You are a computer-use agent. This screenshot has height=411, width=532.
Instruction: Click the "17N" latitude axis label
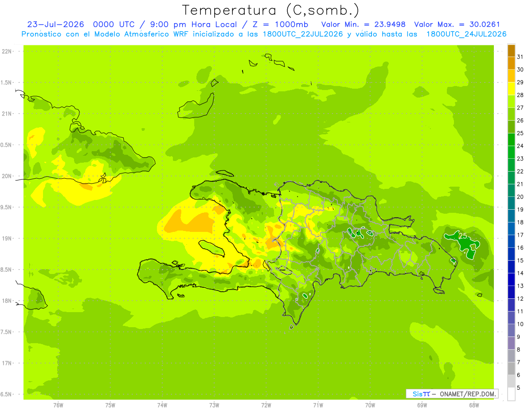[7, 363]
